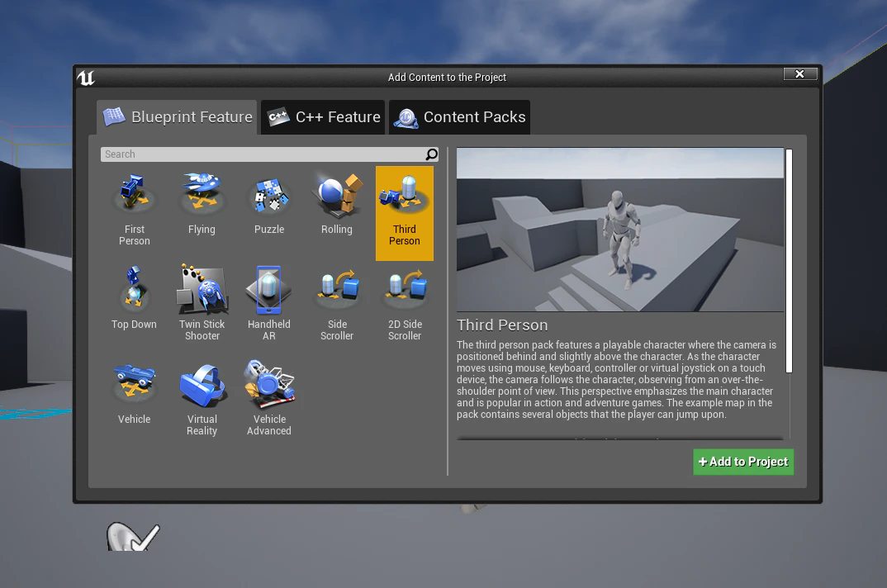Click the "Add Content to the Project" title
This screenshot has width=887, height=588.
click(x=447, y=78)
